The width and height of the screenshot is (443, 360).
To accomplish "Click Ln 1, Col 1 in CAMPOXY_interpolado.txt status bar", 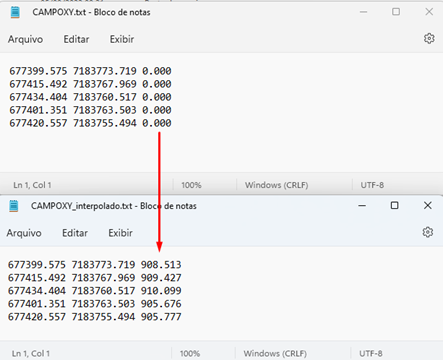I will click(31, 353).
